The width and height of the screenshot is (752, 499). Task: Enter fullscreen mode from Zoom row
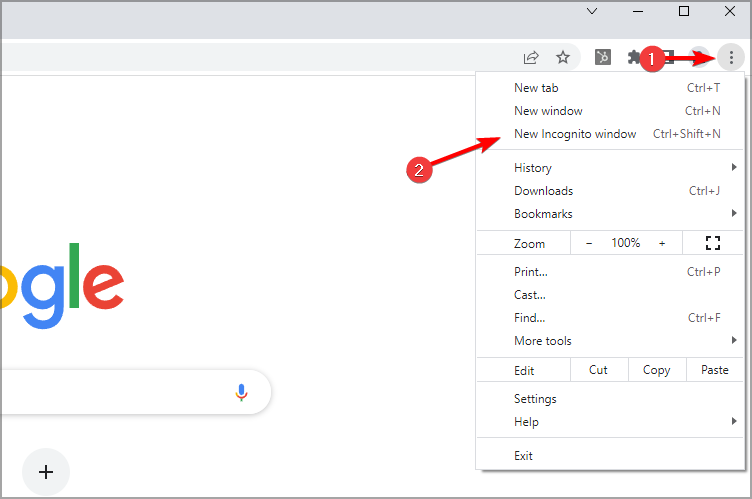712,243
